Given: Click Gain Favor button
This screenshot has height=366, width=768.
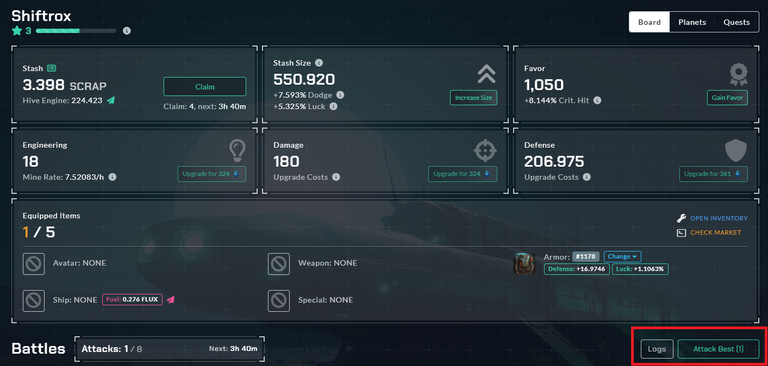Looking at the screenshot, I should [x=727, y=98].
